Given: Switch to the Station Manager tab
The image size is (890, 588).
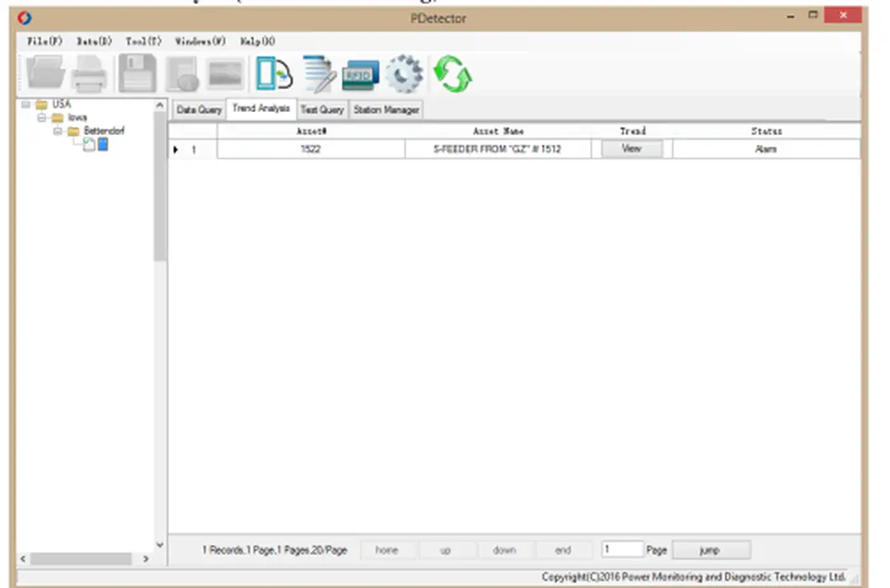Looking at the screenshot, I should [386, 110].
